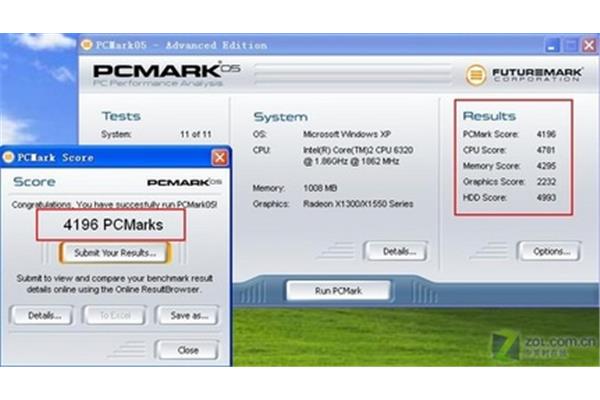Click the Congratulations message text
600x400 pixels.
click(x=114, y=204)
